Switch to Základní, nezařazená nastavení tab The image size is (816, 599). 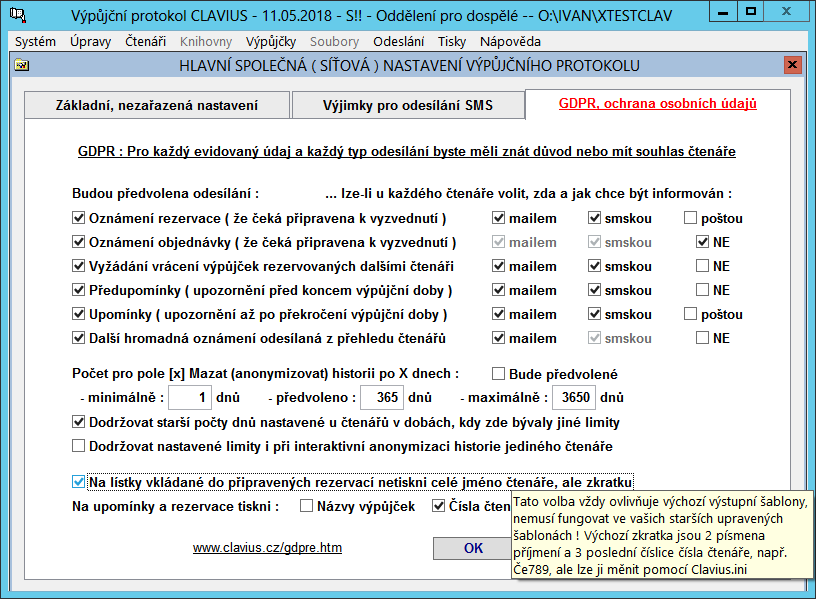pos(157,105)
